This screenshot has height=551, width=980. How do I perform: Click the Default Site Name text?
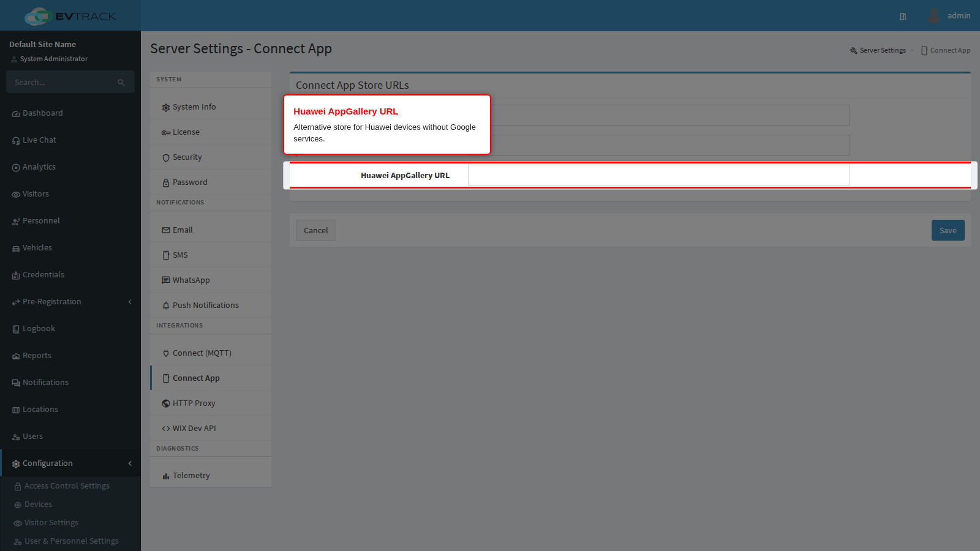[43, 44]
